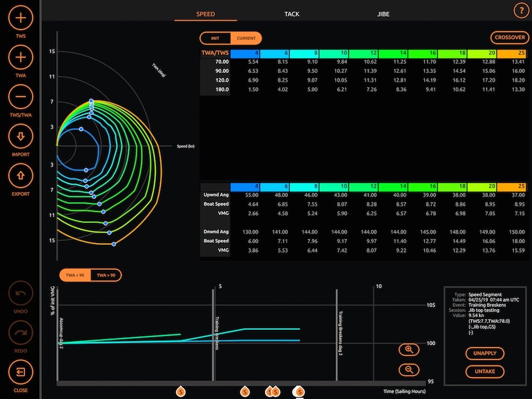Zoom in on the timeline chart
The height and width of the screenshot is (399, 532).
click(x=409, y=350)
